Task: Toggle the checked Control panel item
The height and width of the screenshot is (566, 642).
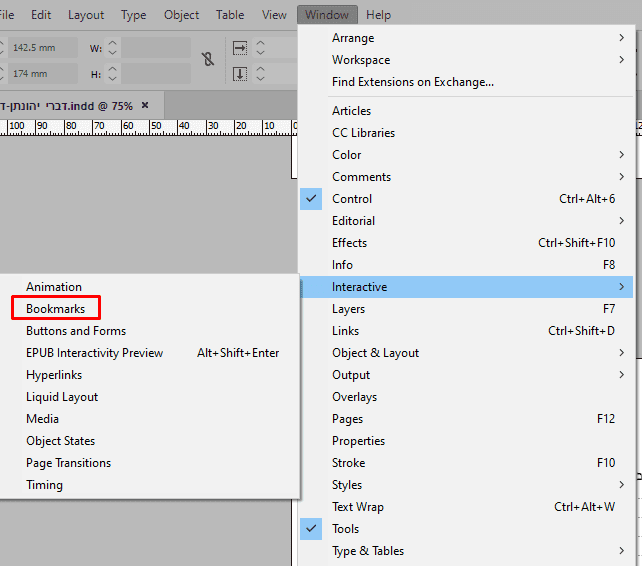Action: pos(466,199)
